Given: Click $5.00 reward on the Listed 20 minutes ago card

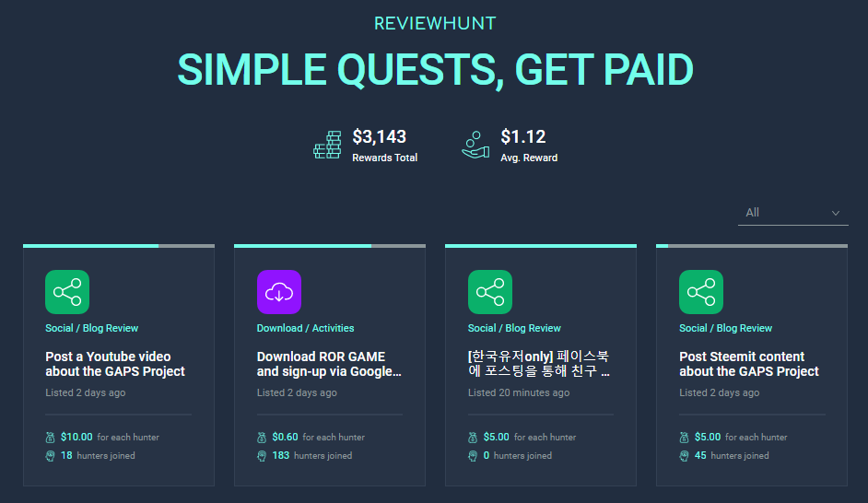Looking at the screenshot, I should 529,438.
